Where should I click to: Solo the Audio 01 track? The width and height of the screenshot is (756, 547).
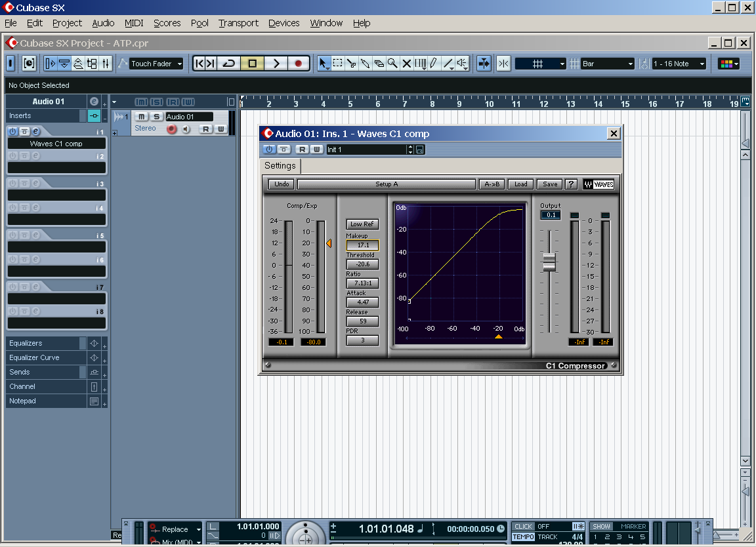[156, 117]
